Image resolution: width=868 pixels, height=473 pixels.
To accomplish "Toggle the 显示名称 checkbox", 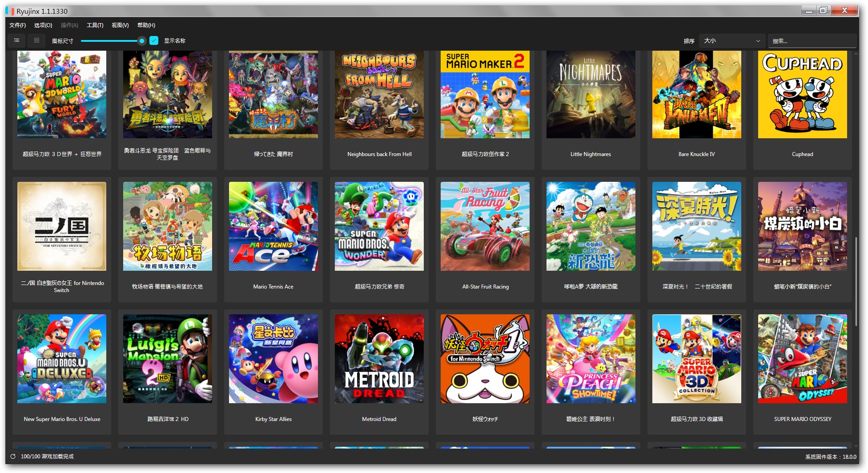I will point(154,40).
